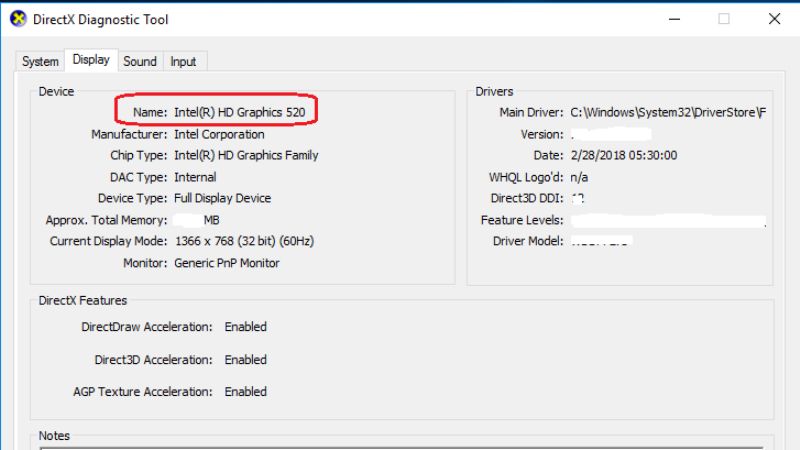Maximize the DirectX Diagnostic Tool window
800x450 pixels.
723,19
